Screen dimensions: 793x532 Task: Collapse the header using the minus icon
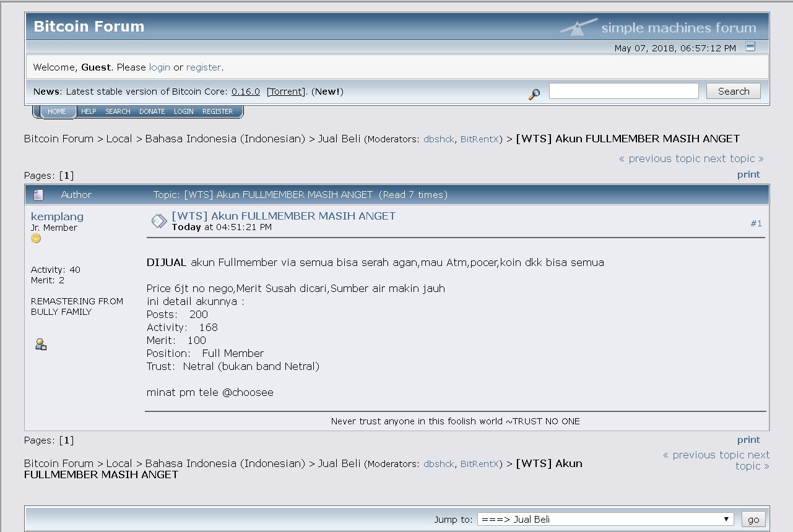(750, 47)
